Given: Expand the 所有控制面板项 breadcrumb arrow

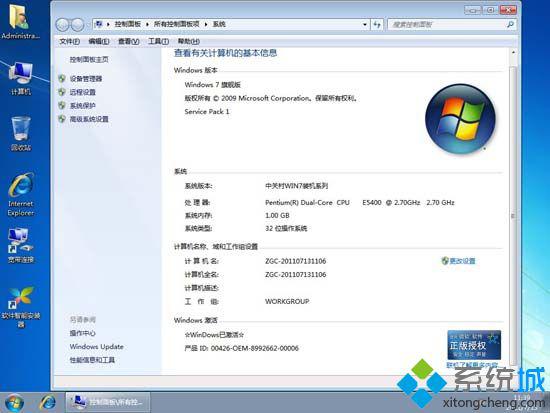Looking at the screenshot, I should click(206, 24).
